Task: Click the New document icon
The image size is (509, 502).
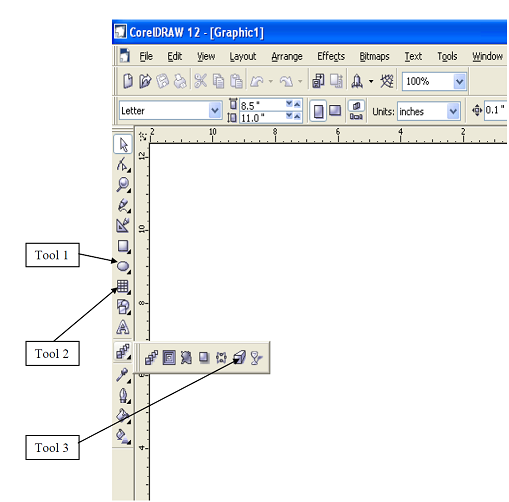Action: click(128, 81)
